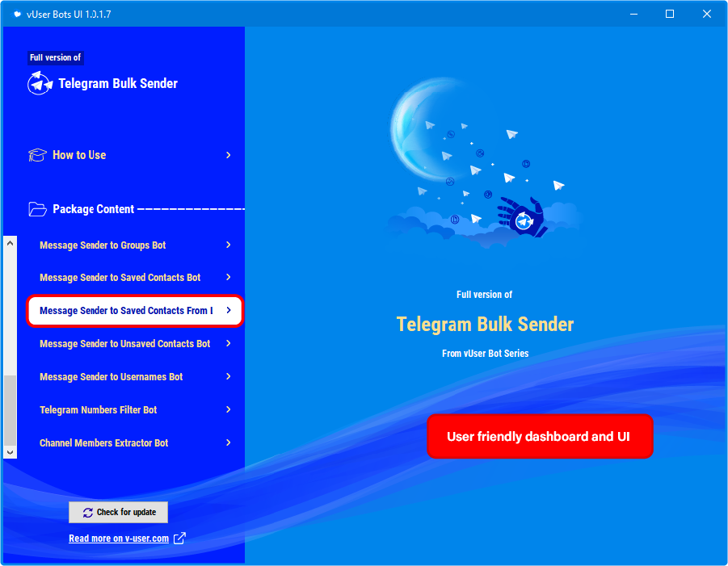Click the large yellow Telegram Bulk Sender heading
The width and height of the screenshot is (728, 566).
tap(485, 325)
